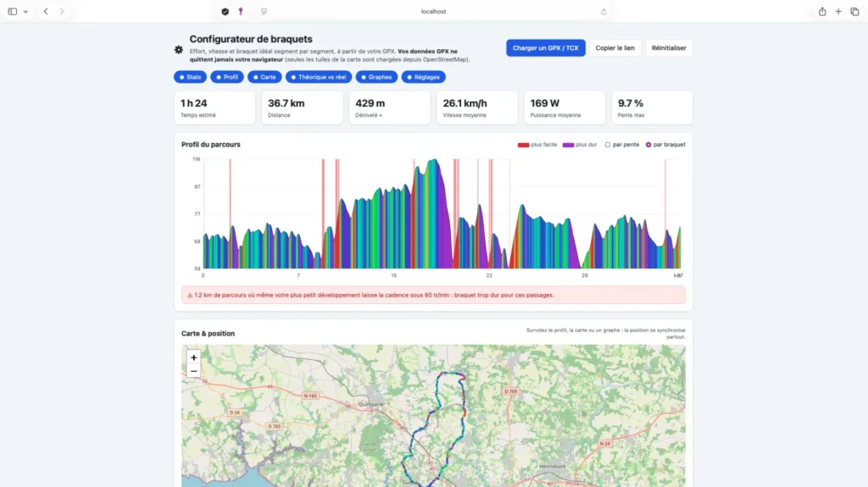Click the N 165 road badge on map
This screenshot has height=487, width=868.
point(310,396)
